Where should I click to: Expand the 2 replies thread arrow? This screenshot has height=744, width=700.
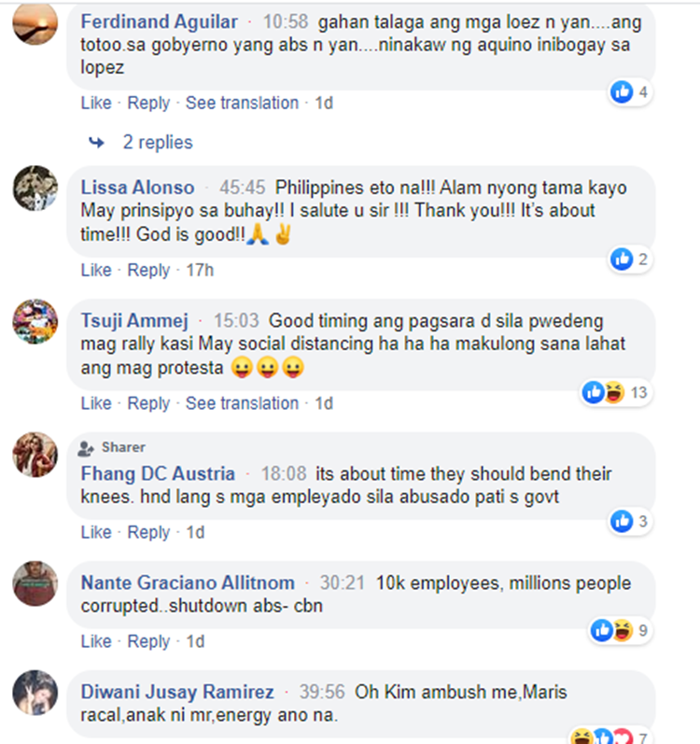click(x=96, y=142)
